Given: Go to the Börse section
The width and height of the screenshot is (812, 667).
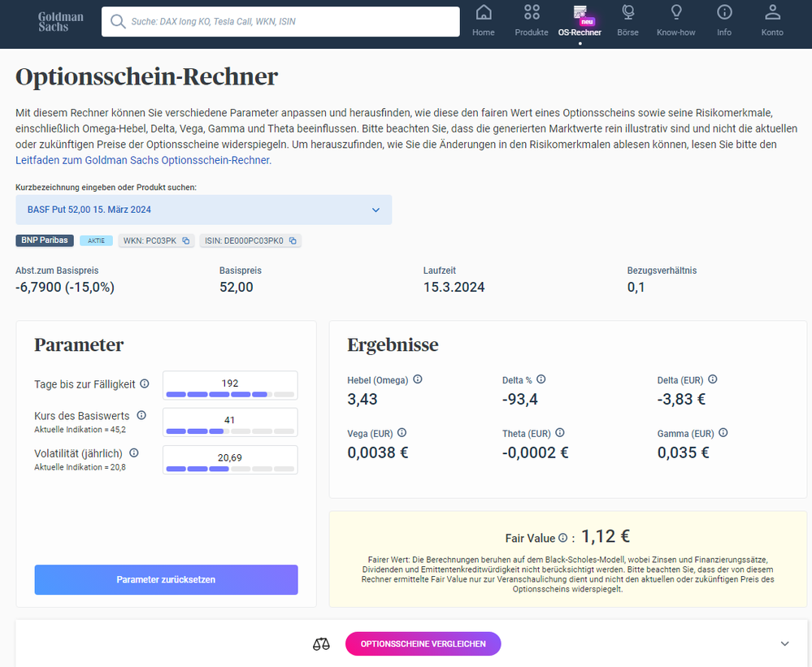Looking at the screenshot, I should click(628, 21).
